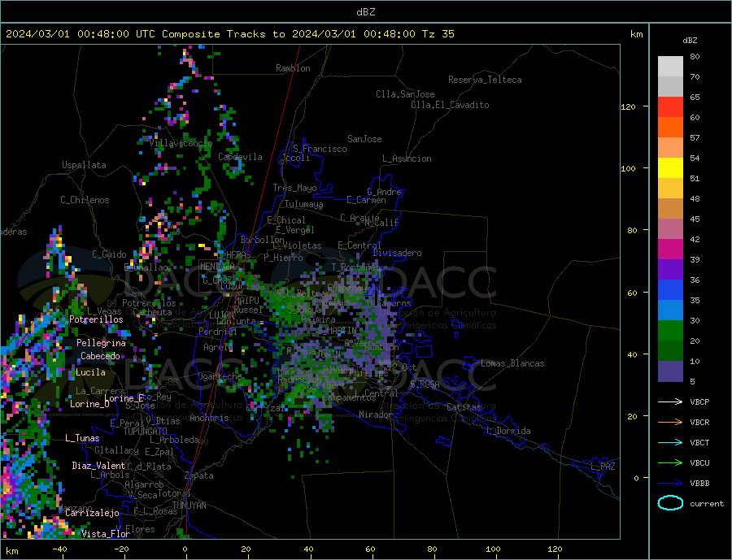Click the 'L_Asuncion' place label

coord(407,158)
